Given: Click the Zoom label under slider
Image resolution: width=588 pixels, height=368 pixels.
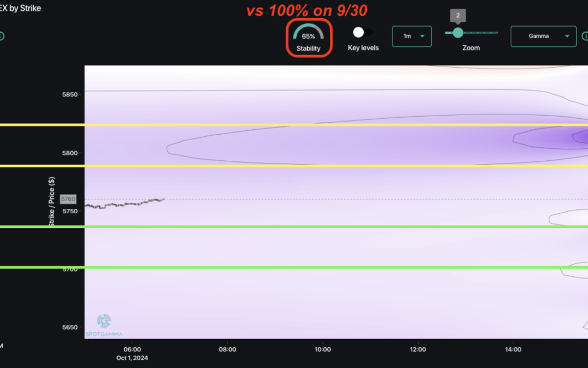Looking at the screenshot, I should pyautogui.click(x=471, y=47).
